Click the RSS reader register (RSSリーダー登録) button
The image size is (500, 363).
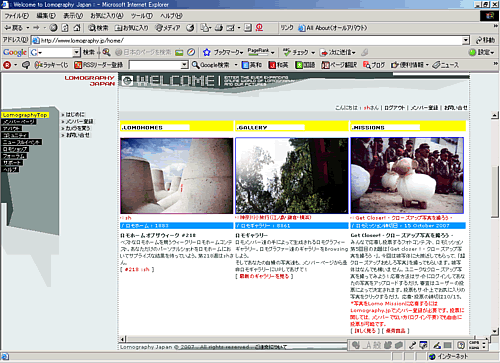pos(99,65)
